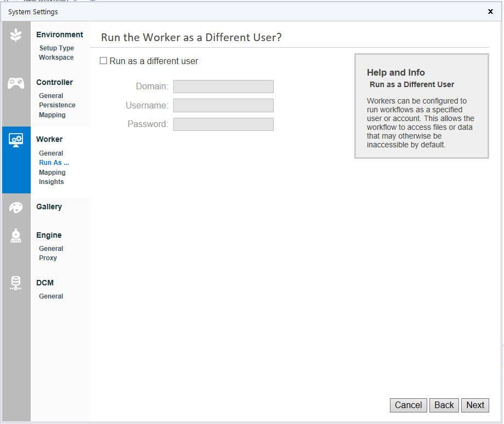Select Insights under Worker

pyautogui.click(x=51, y=181)
